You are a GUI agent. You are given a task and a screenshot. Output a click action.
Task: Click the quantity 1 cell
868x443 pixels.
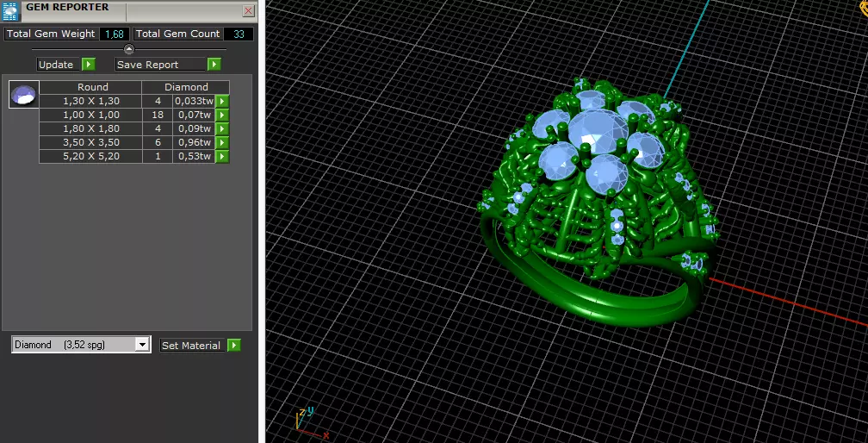tap(158, 156)
